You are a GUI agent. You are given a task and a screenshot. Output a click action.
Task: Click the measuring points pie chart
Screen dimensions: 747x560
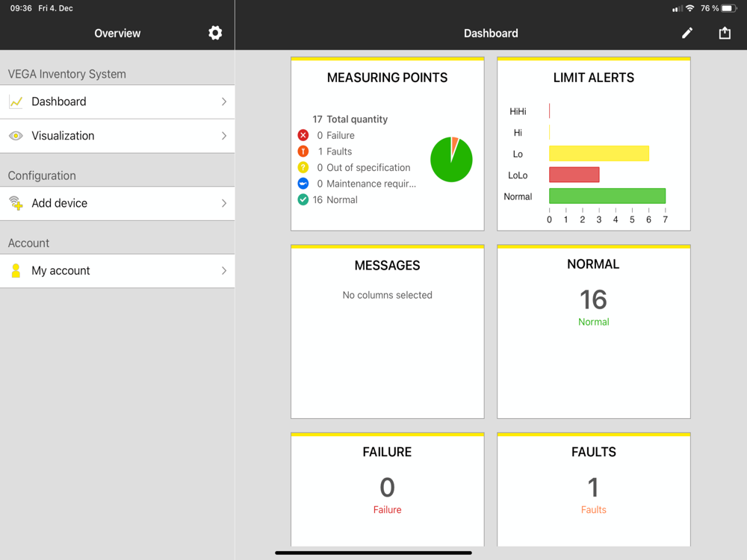(451, 160)
